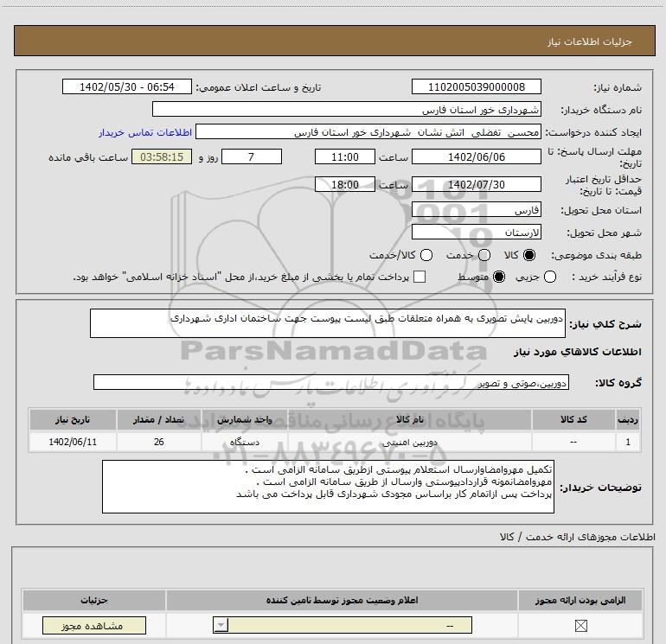Click the الزامی بودن ارائه مجوز column header
The width and height of the screenshot is (666, 644).
(x=580, y=600)
